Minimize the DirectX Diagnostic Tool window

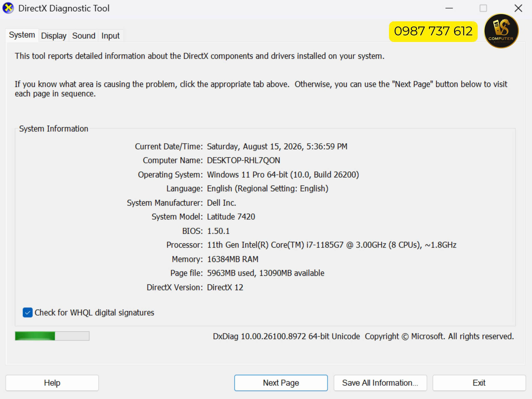point(449,8)
